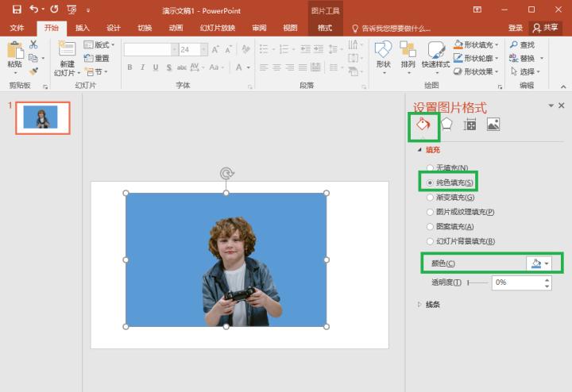Decrease font size with the small A icon
The image size is (572, 392).
(x=228, y=49)
